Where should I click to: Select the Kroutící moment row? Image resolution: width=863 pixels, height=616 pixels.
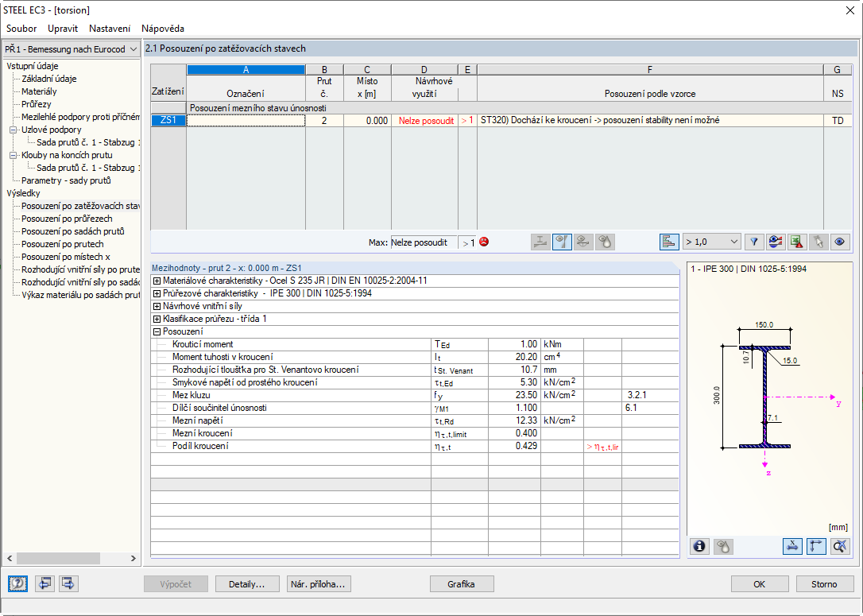[415, 344]
